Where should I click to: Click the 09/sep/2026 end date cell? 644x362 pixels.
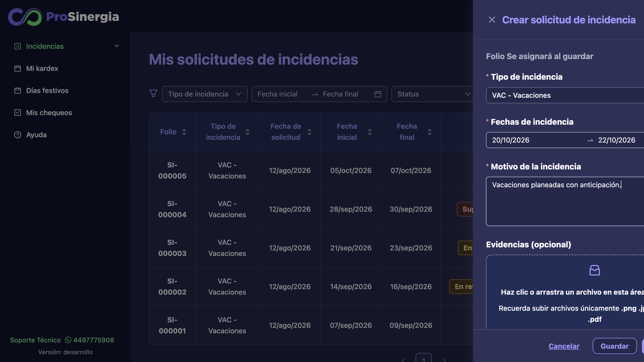[x=411, y=325]
